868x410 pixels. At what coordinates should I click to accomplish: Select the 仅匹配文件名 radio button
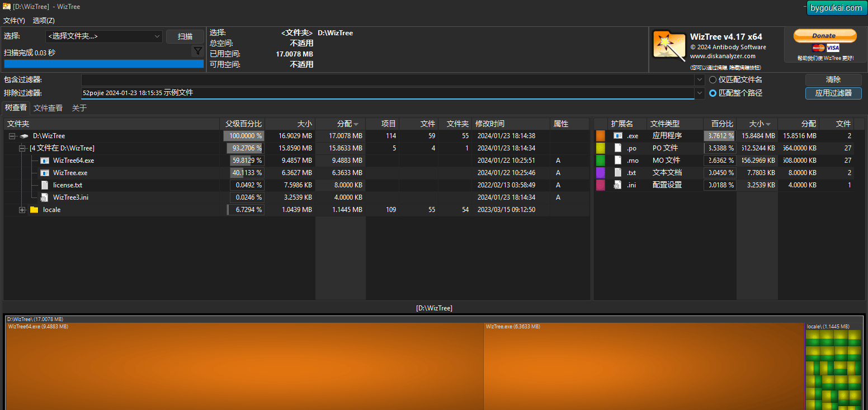[713, 80]
